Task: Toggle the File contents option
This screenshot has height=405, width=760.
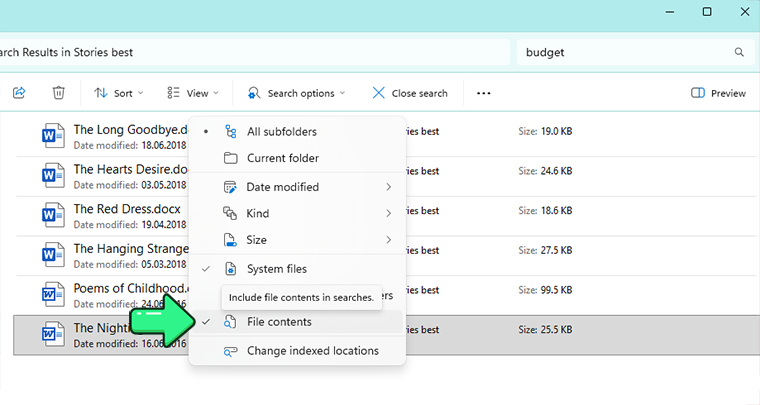Action: click(297, 322)
